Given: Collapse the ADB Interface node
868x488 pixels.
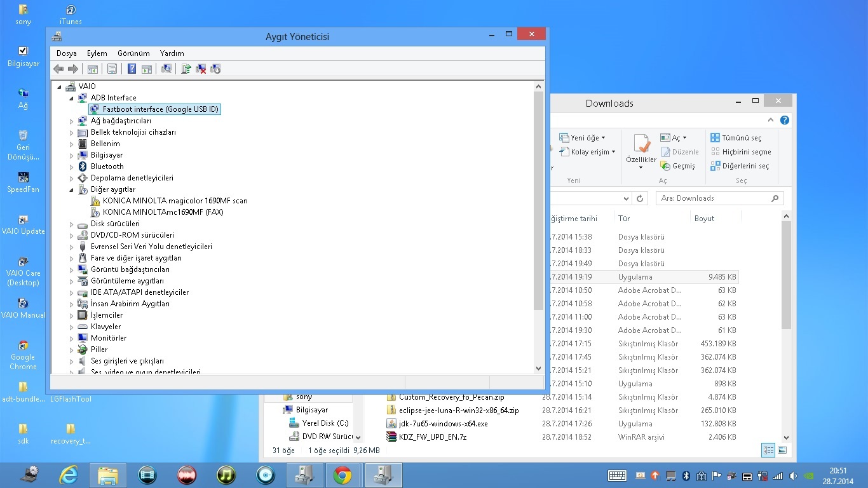Looking at the screenshot, I should coord(72,98).
